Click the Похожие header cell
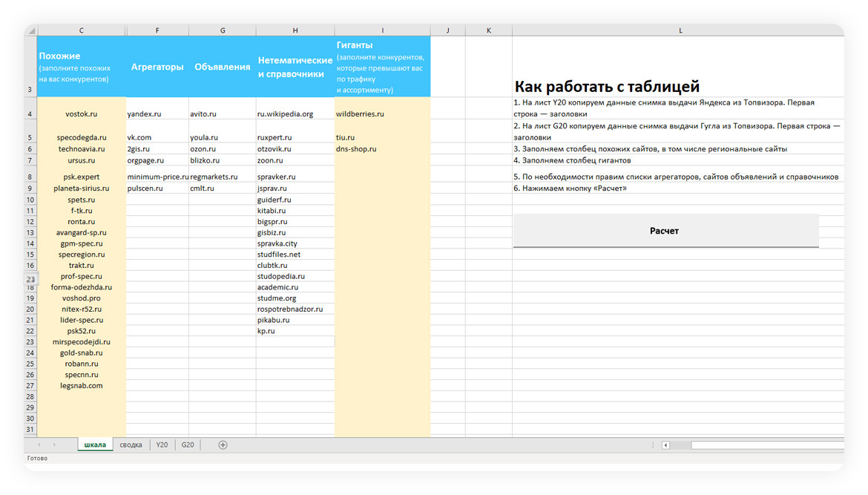Screen dimensions: 868x495 tap(82, 67)
